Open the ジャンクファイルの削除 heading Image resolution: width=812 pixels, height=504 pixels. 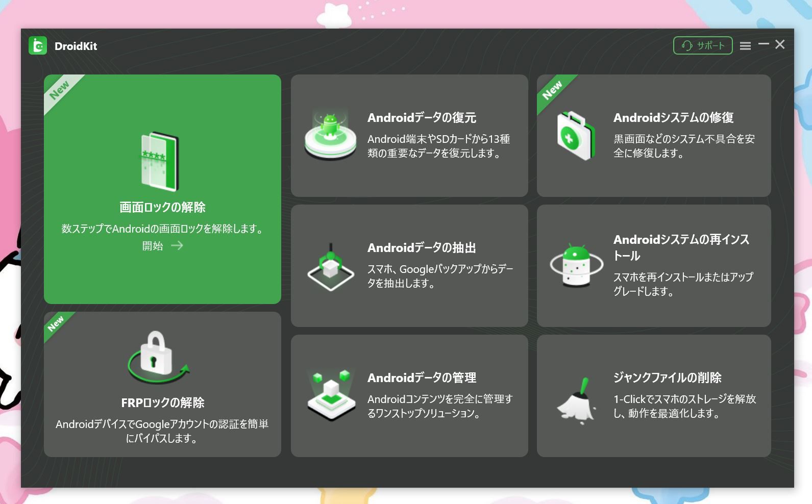click(x=667, y=378)
